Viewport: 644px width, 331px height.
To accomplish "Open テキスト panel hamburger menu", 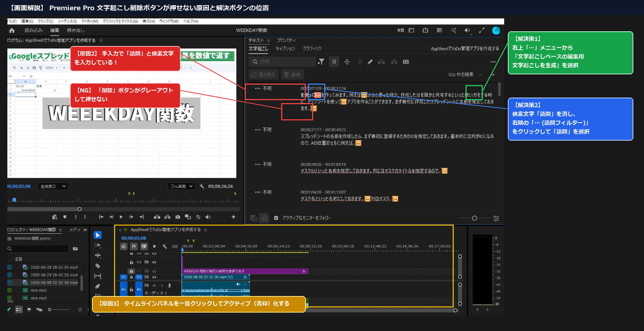I will tap(269, 41).
